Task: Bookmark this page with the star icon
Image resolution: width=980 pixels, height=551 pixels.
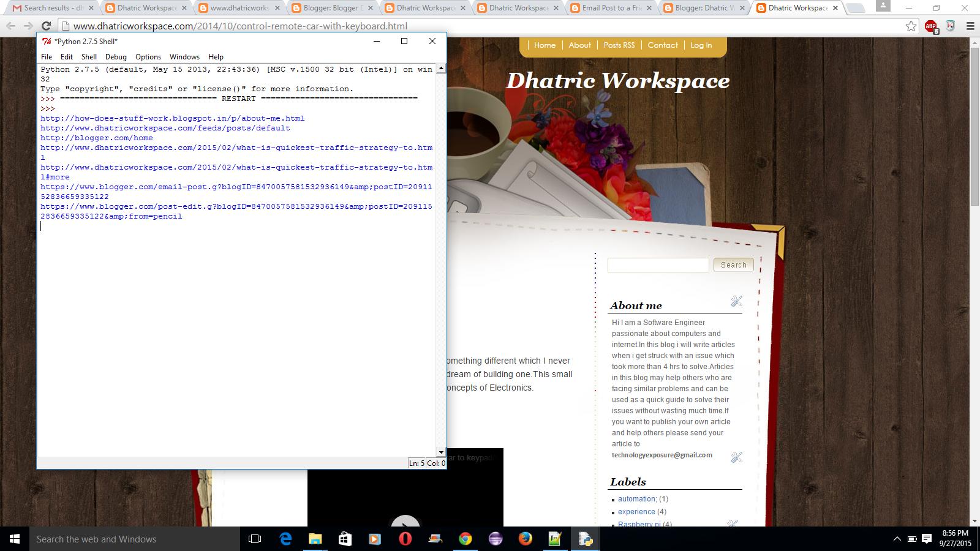Action: click(911, 26)
